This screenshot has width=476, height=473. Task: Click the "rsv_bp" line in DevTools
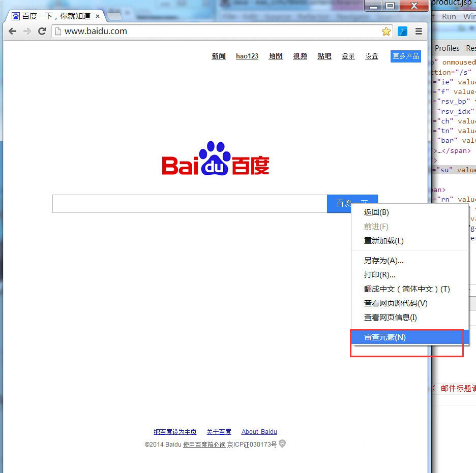pos(454,102)
